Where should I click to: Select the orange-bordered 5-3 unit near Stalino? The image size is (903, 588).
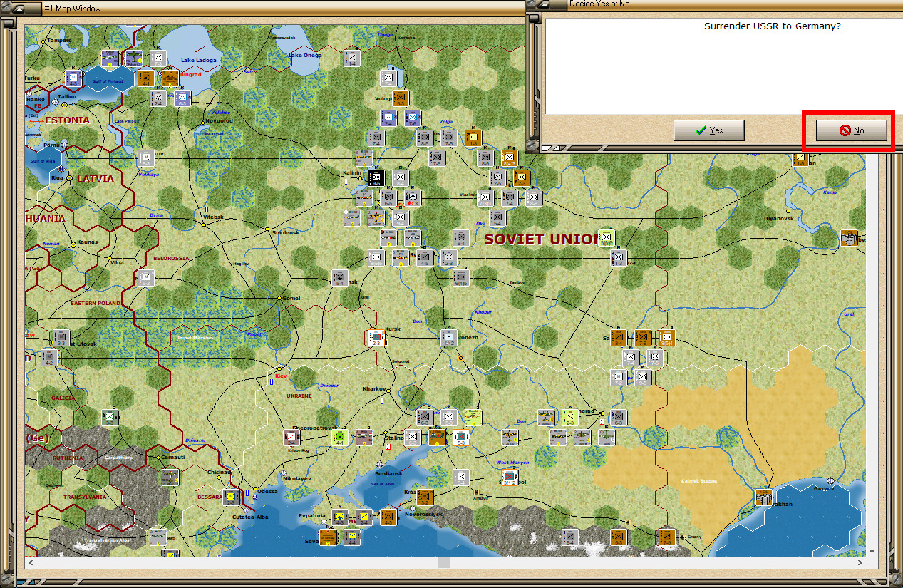click(461, 437)
